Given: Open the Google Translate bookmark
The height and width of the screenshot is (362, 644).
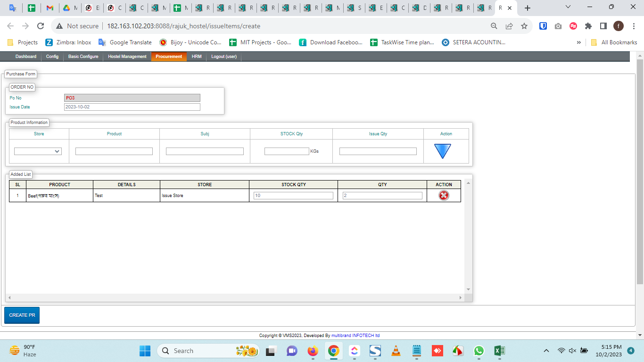Looking at the screenshot, I should [125, 42].
